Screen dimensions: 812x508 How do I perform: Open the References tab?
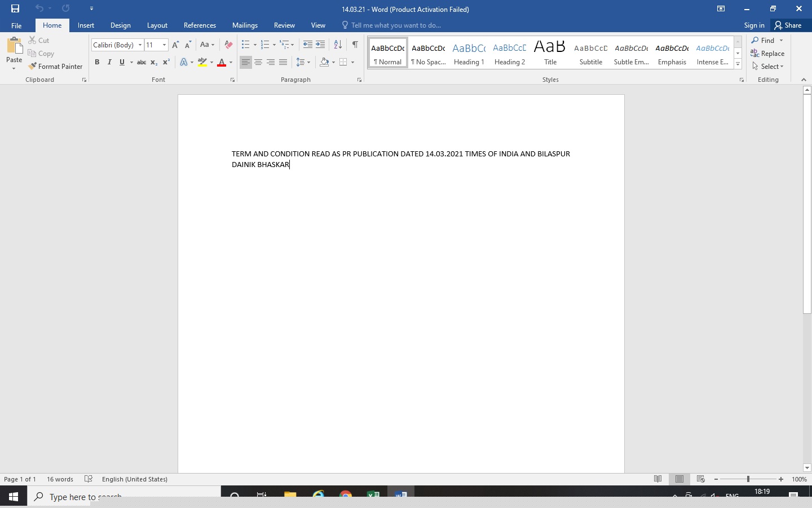(200, 25)
